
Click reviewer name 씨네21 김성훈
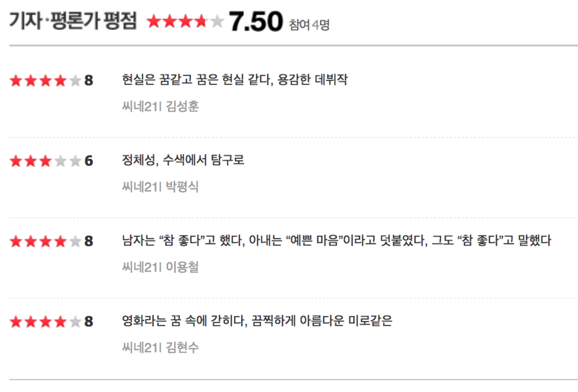160,106
